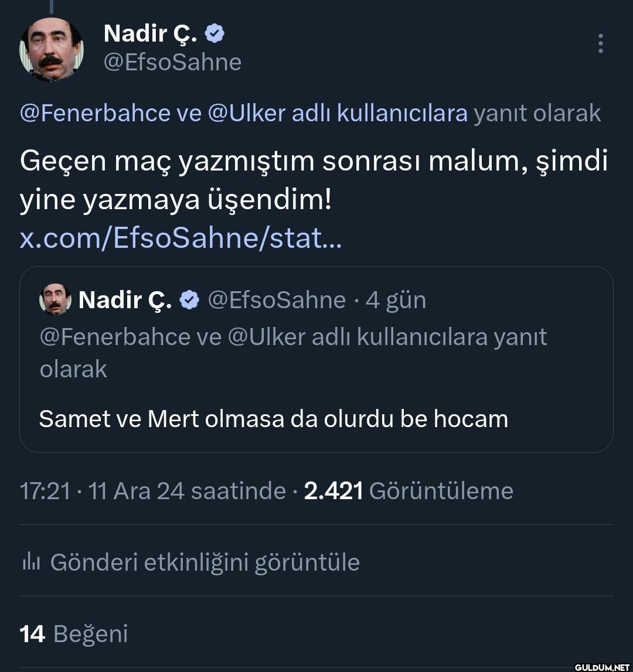
Task: Open the quoted post's Nadir Ç. name
Action: 125,300
